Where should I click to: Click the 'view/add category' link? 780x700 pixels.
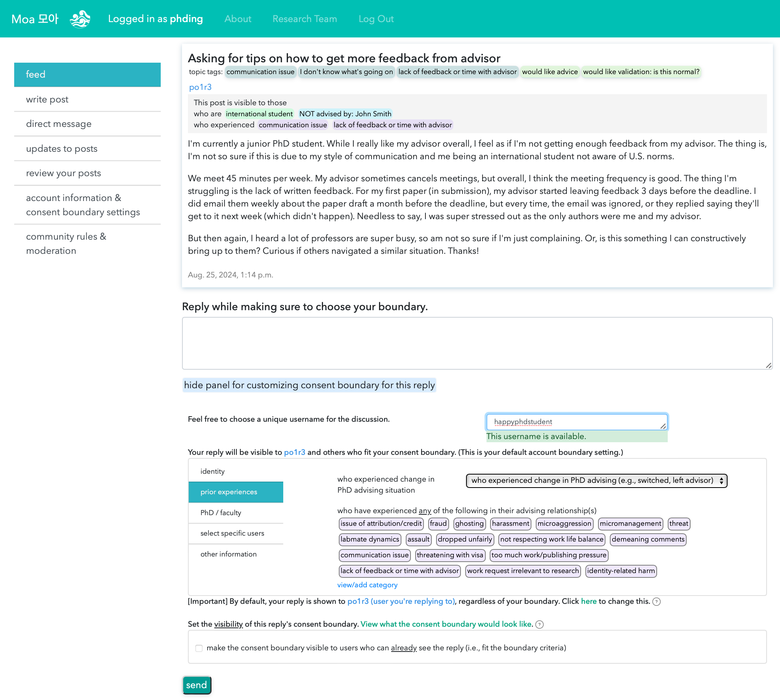(368, 585)
